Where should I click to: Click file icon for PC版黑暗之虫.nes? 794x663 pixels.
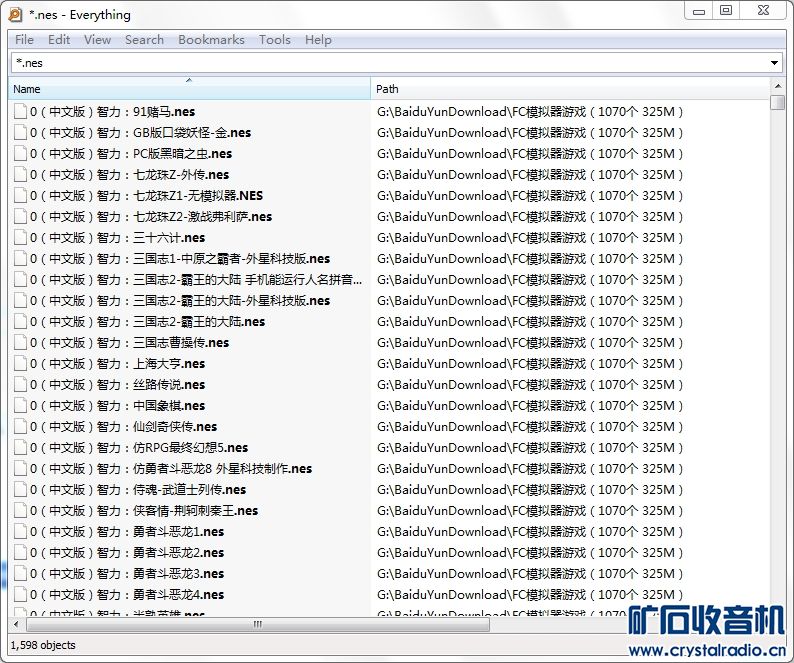(20, 153)
